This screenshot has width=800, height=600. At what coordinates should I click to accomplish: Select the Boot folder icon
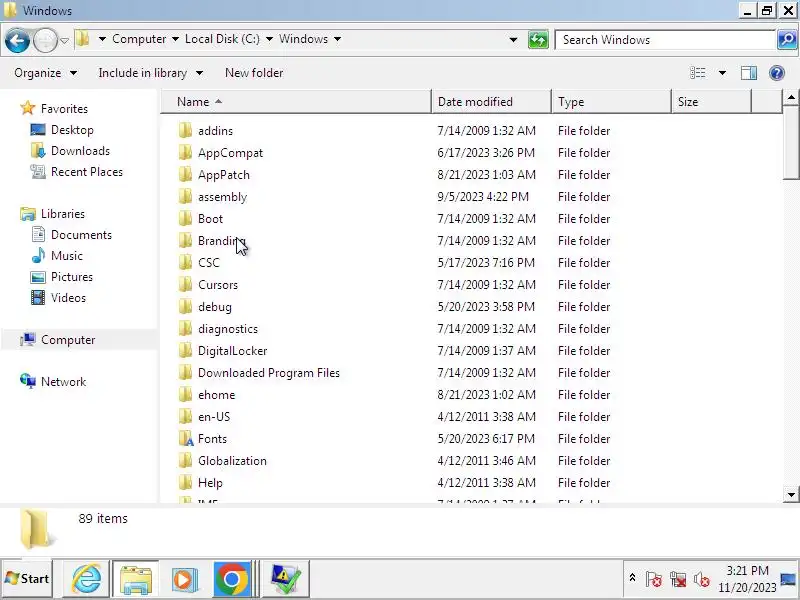tap(185, 218)
